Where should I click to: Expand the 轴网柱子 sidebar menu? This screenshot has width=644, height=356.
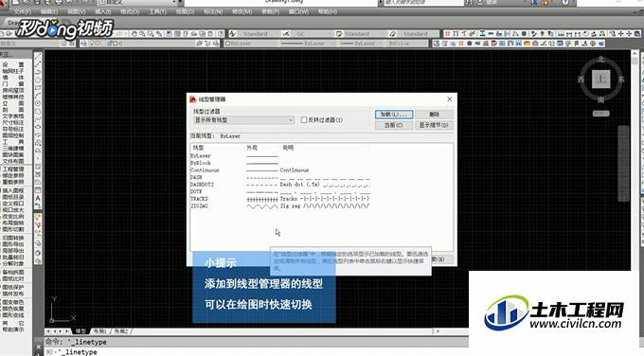pyautogui.click(x=13, y=71)
